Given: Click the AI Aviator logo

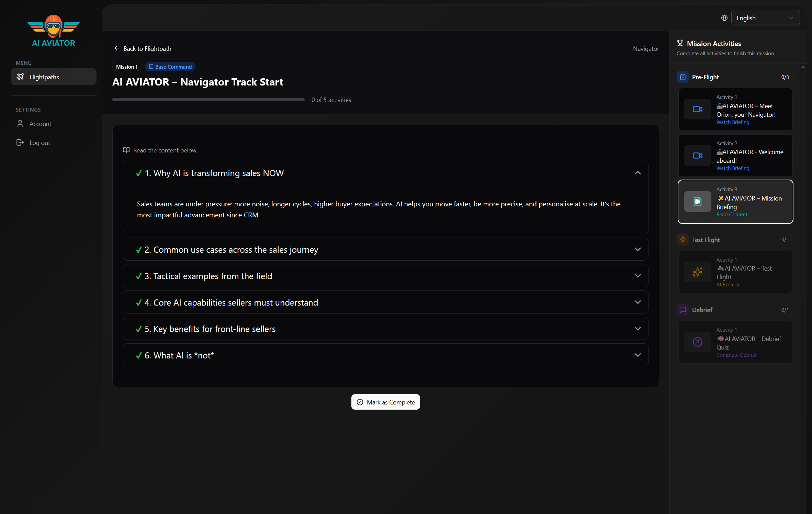Looking at the screenshot, I should [x=54, y=31].
